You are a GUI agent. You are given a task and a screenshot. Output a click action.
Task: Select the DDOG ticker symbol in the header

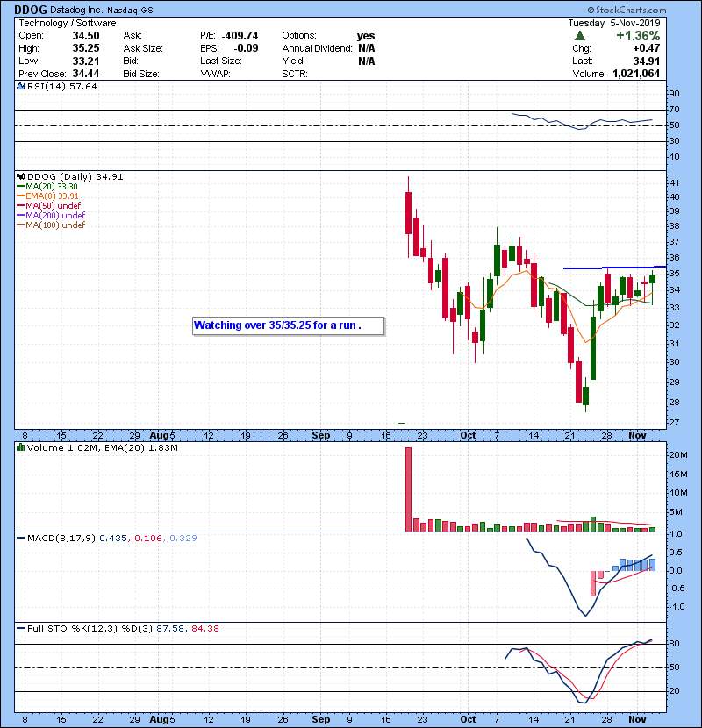pos(31,10)
